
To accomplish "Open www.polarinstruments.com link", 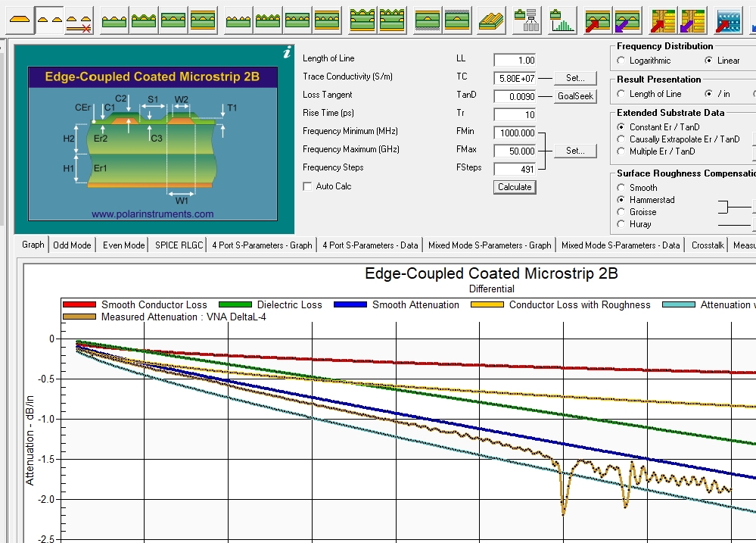I will coord(152,214).
